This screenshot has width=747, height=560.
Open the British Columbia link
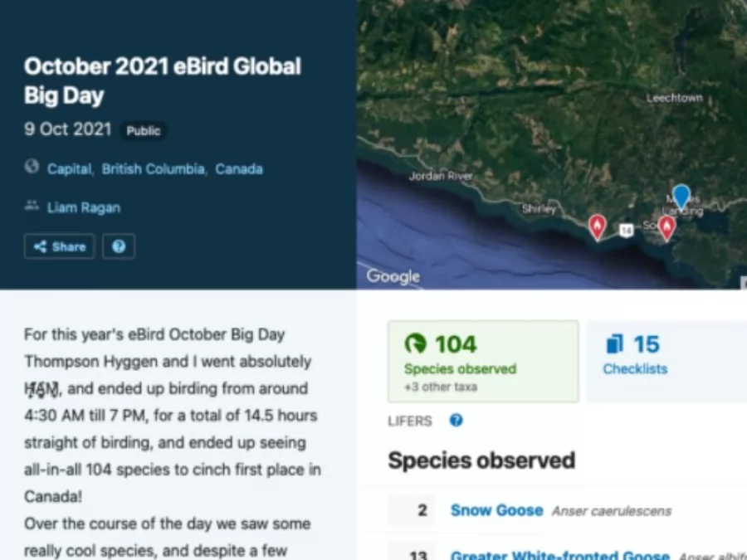(154, 168)
